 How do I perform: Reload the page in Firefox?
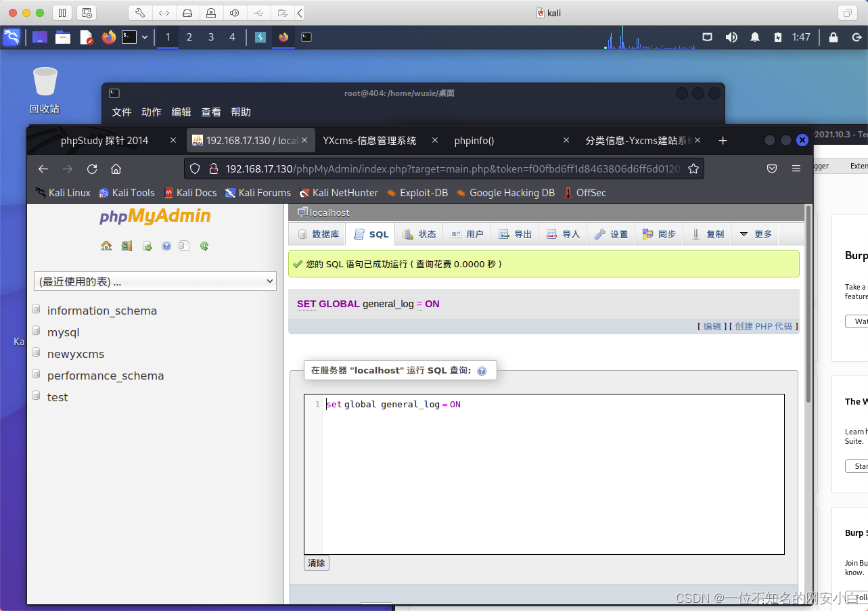(x=92, y=168)
